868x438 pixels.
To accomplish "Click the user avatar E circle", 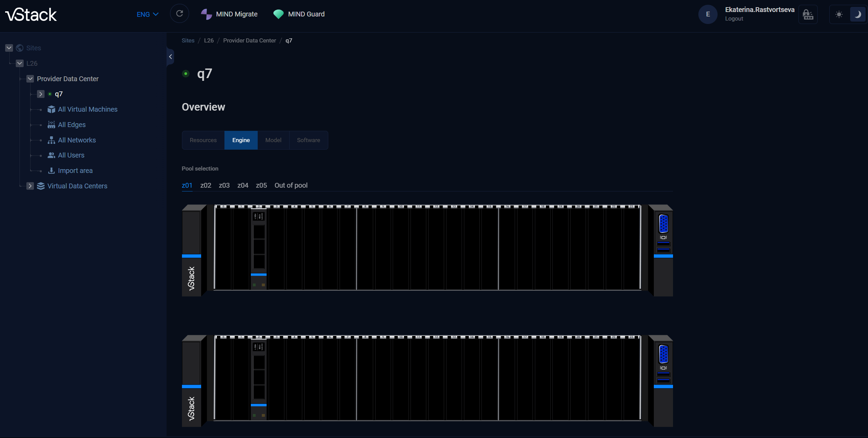I will [708, 14].
